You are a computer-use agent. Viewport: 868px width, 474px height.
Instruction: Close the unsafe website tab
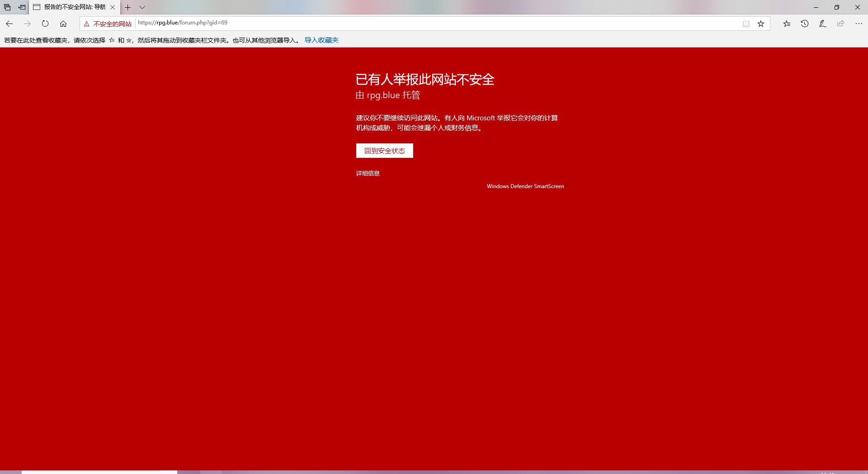pos(113,7)
